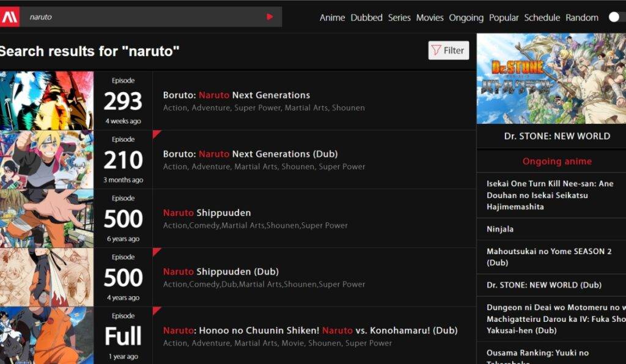Click the Full episode label
This screenshot has width=626, height=364.
[x=123, y=337]
